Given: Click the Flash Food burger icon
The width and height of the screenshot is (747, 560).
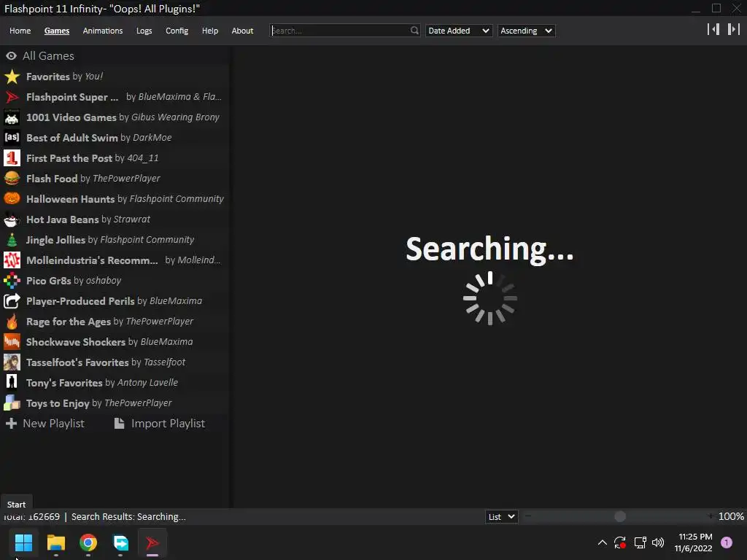Looking at the screenshot, I should coord(12,179).
